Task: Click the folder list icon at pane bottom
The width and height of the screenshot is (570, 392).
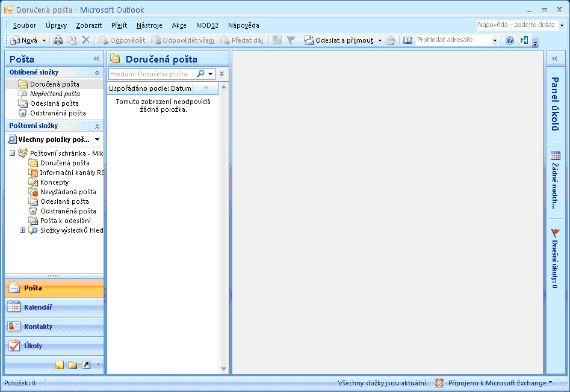Action: tap(73, 365)
